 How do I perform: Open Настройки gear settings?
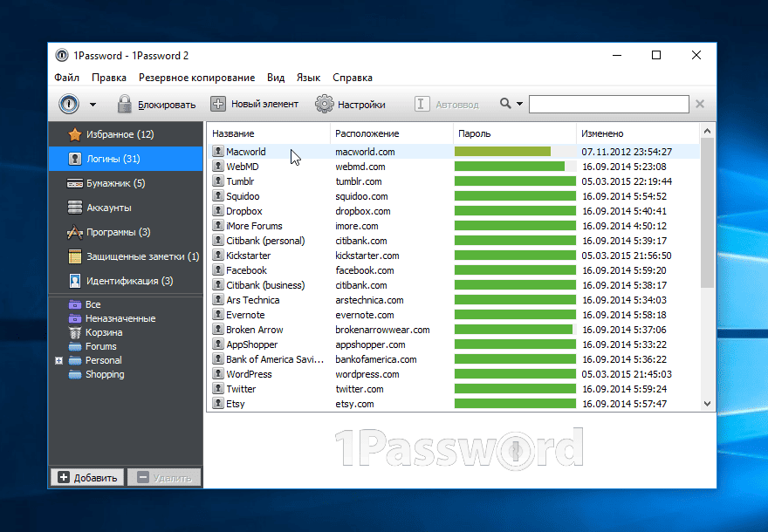(350, 105)
